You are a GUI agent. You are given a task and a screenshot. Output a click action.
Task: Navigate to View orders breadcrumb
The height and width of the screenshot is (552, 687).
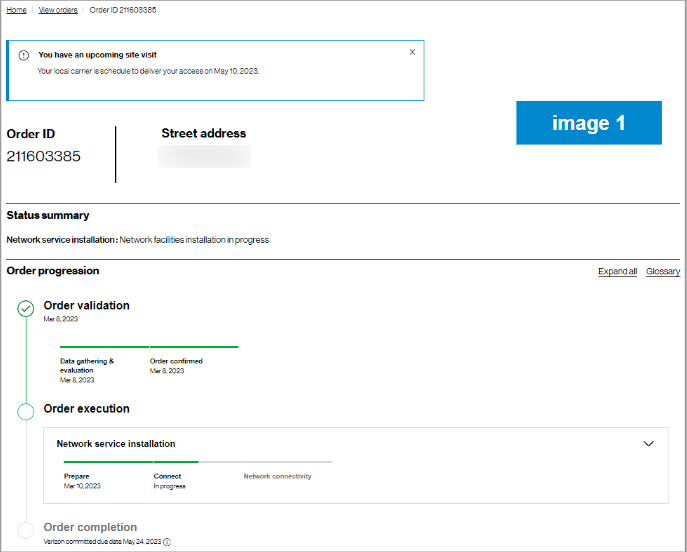tap(58, 10)
